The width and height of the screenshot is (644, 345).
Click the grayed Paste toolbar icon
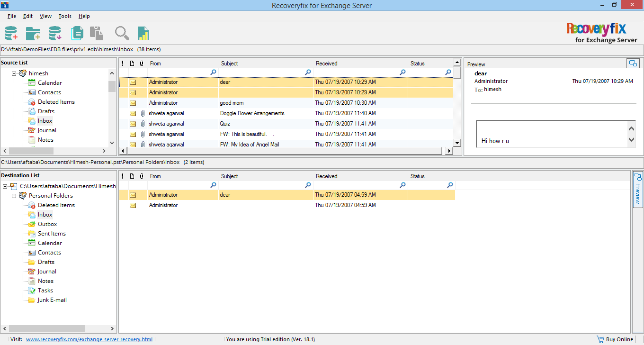point(97,33)
